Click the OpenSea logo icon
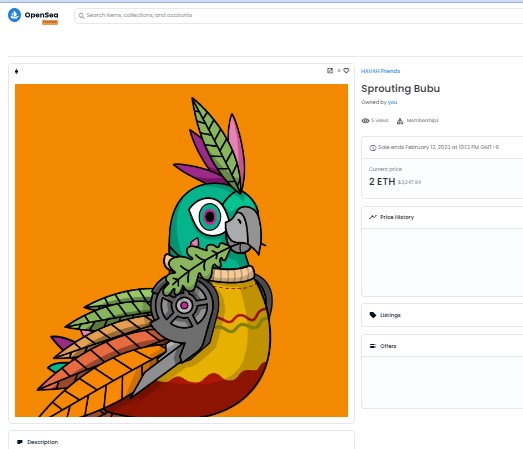Image resolution: width=523 pixels, height=449 pixels. (14, 15)
